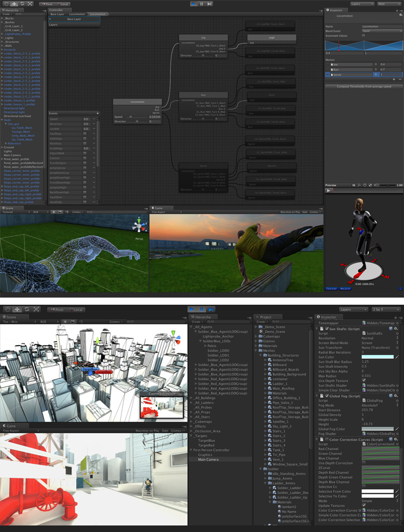Select the Move tool in the lower editor toolbar
The image size is (404, 532).
[17, 310]
